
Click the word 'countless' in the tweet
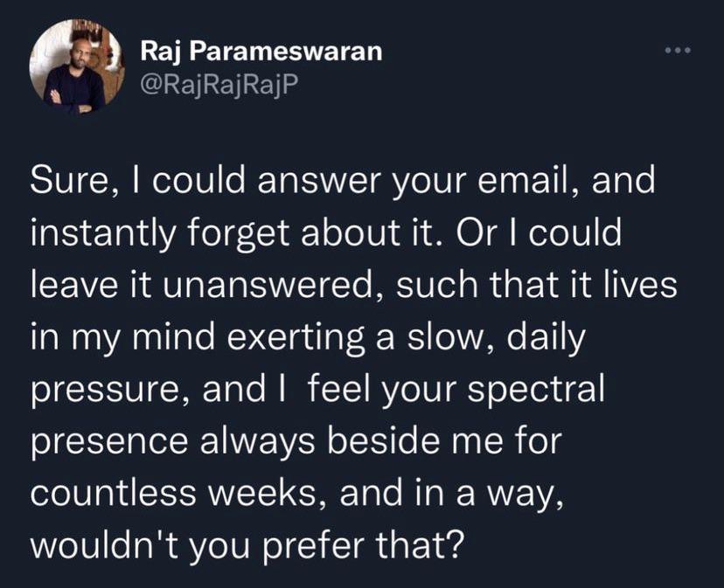[113, 493]
